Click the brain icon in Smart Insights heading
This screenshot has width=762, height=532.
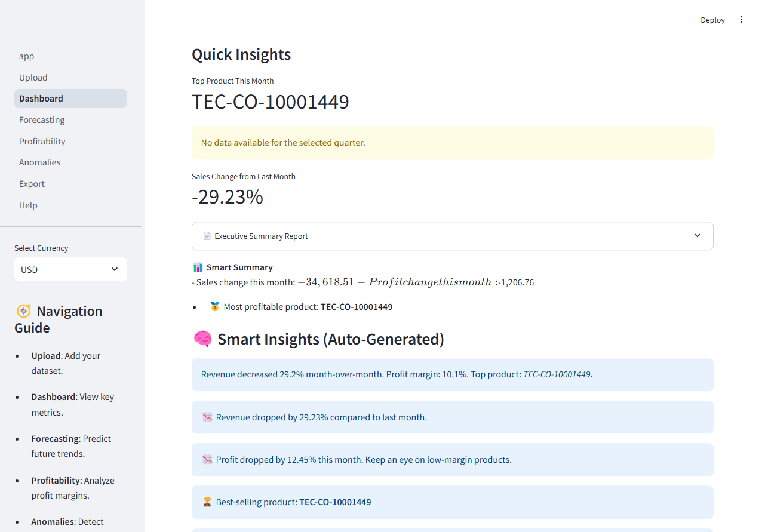203,339
